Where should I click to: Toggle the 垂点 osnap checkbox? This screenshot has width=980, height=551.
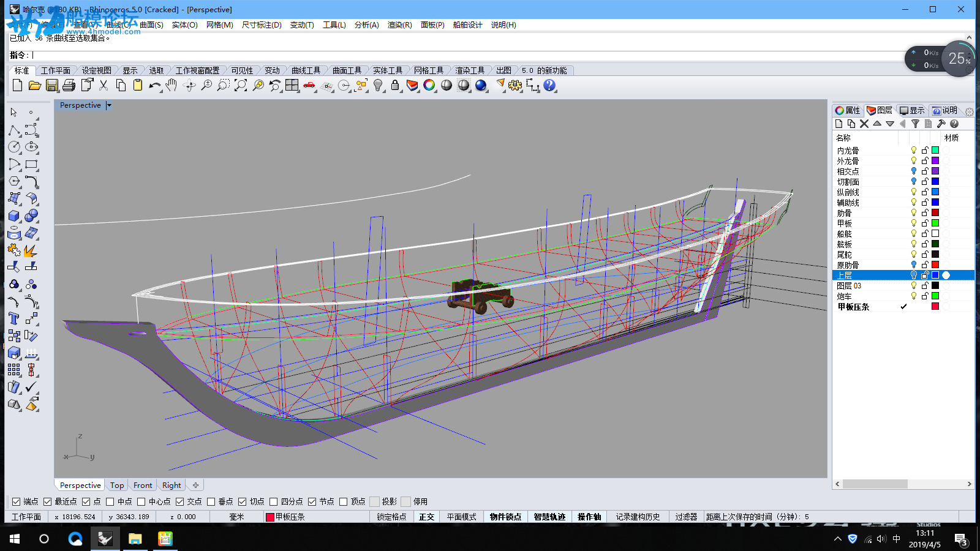[x=211, y=501]
